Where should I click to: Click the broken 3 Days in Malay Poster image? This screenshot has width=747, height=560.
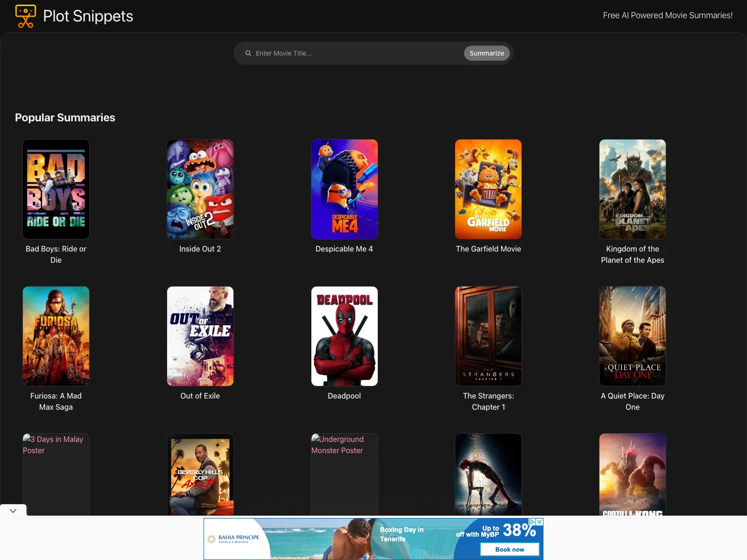coord(56,475)
